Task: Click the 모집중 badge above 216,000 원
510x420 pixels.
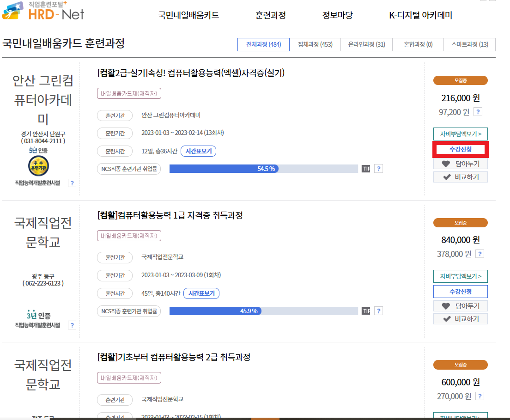Action: 460,80
